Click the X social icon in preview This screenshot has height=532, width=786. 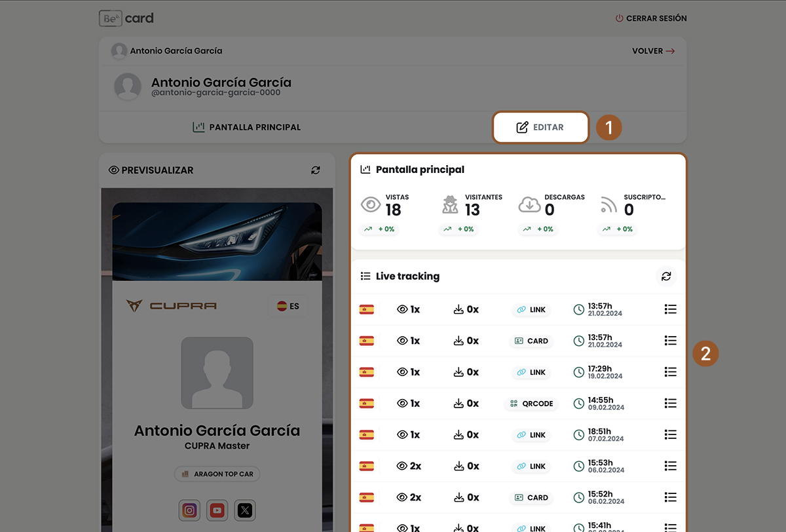(245, 510)
